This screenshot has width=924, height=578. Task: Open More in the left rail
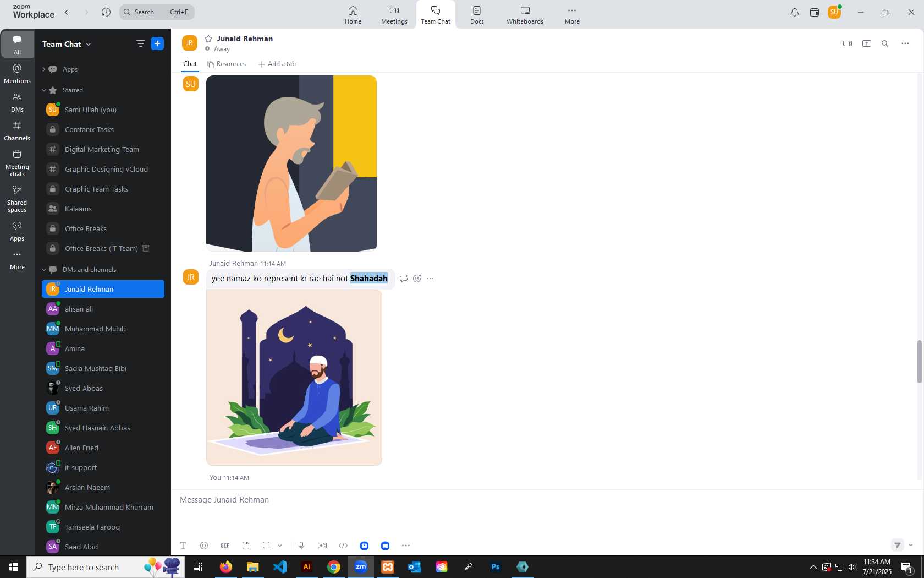point(17,260)
